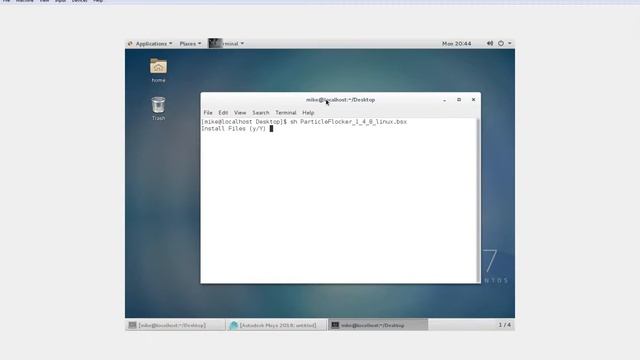
Task: Open the Places menu in top panel
Action: coord(190,43)
